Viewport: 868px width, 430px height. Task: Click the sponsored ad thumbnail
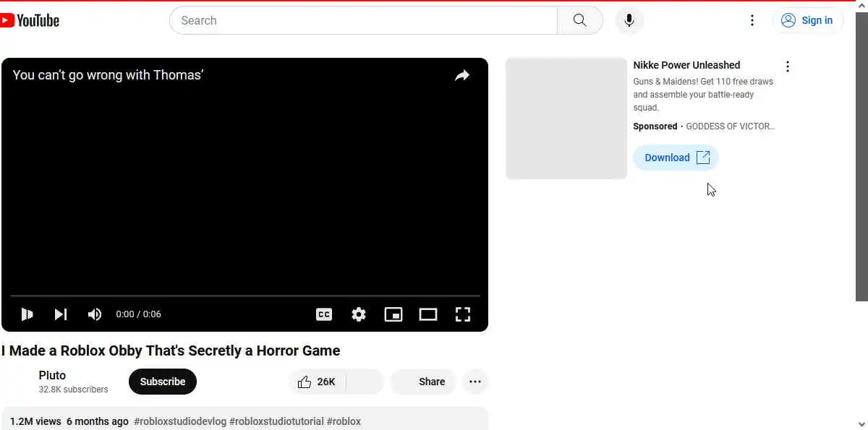(566, 119)
